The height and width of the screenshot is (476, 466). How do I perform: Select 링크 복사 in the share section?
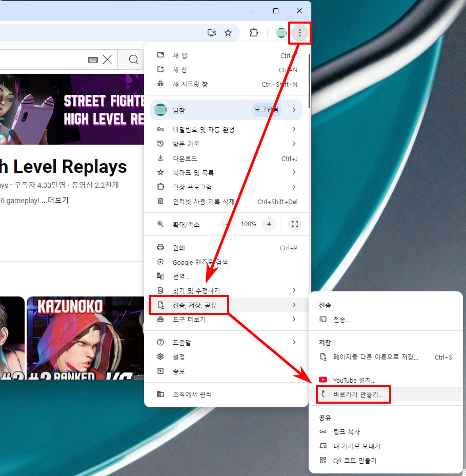coord(386,432)
